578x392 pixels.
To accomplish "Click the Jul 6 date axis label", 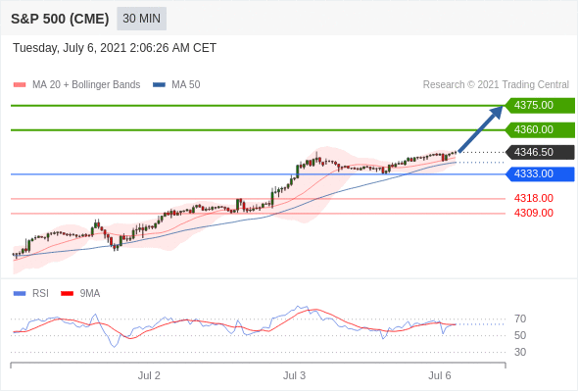I will coord(440,375).
